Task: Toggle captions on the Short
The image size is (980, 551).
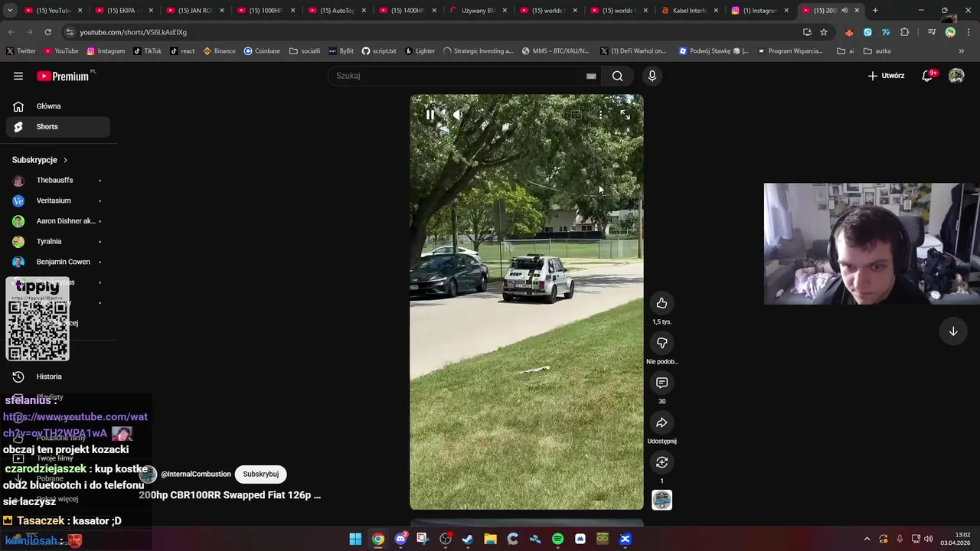Action: click(576, 115)
